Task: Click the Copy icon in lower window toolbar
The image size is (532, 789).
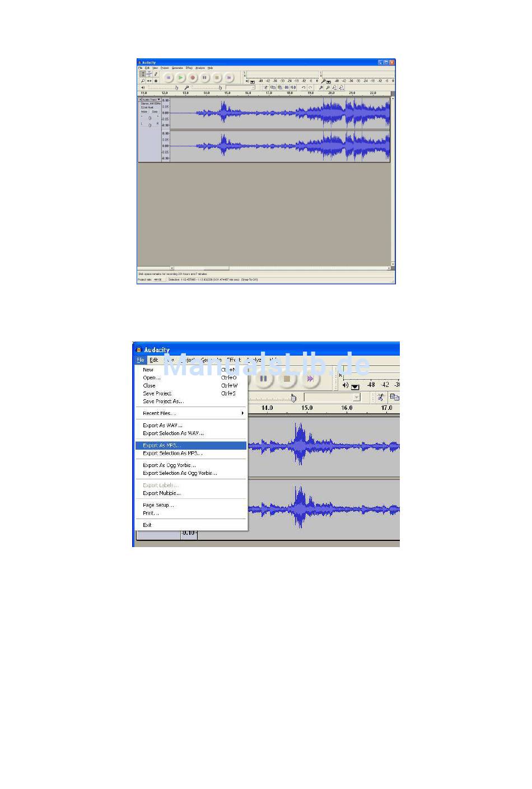Action: point(394,397)
